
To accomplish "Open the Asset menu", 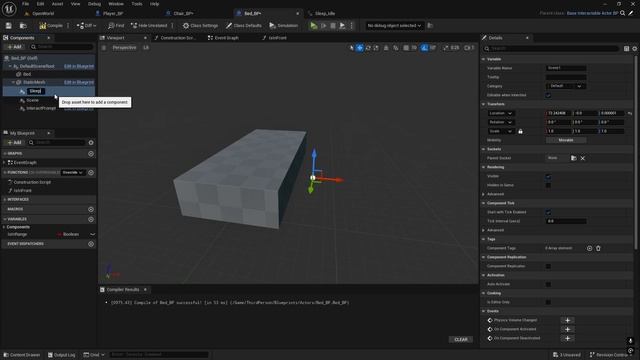I will (57, 4).
